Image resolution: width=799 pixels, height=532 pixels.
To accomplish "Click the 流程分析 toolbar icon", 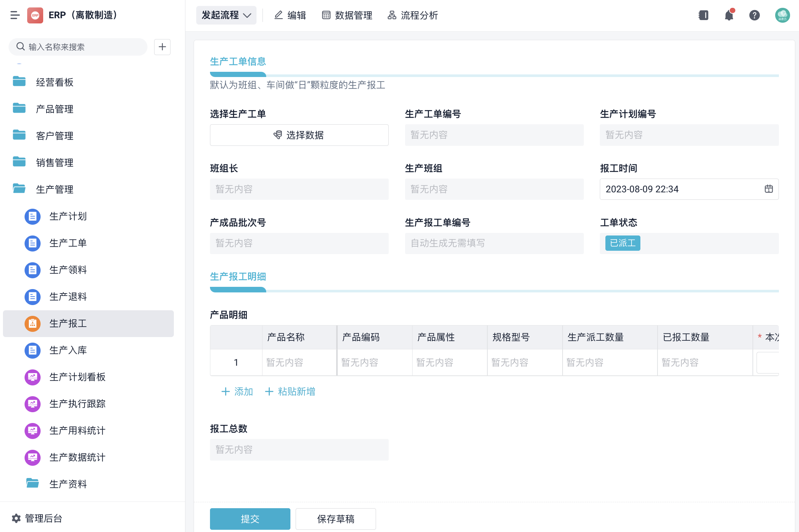I will (392, 15).
